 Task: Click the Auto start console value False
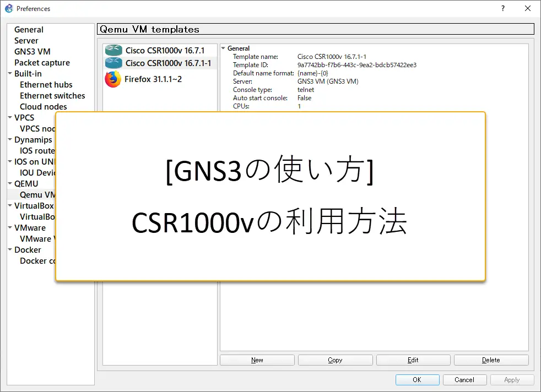click(x=304, y=98)
